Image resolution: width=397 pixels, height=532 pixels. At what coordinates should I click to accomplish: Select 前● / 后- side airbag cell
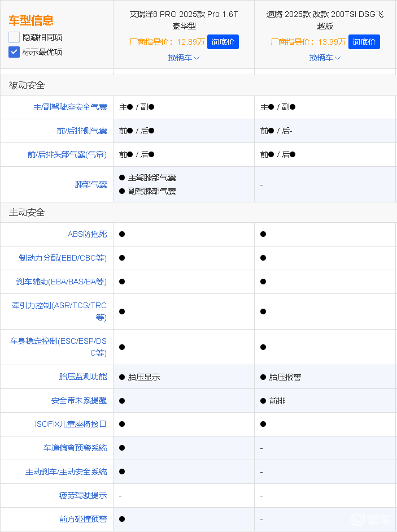click(x=276, y=131)
